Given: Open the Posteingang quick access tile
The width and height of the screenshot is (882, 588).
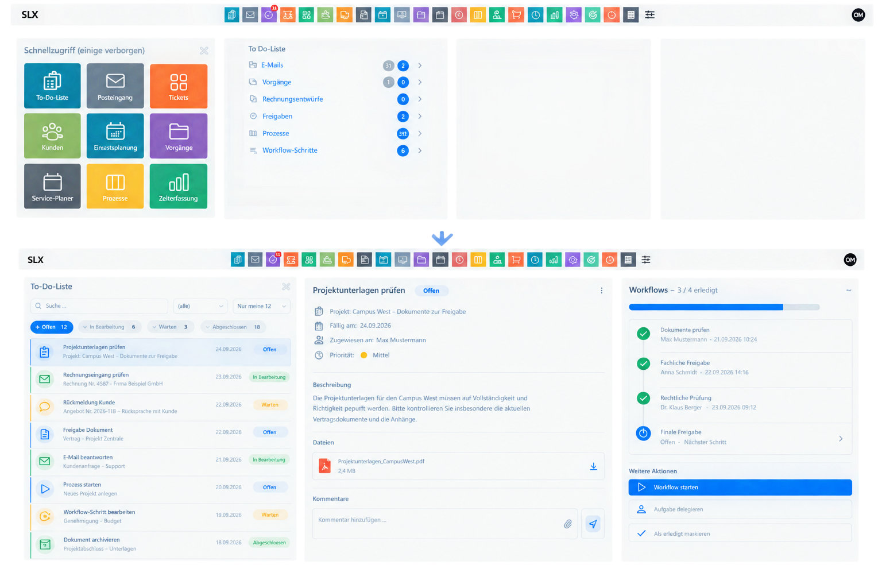Looking at the screenshot, I should coord(115,86).
